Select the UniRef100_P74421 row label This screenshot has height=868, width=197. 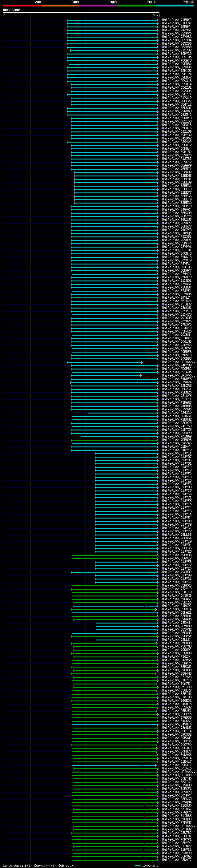177,274
